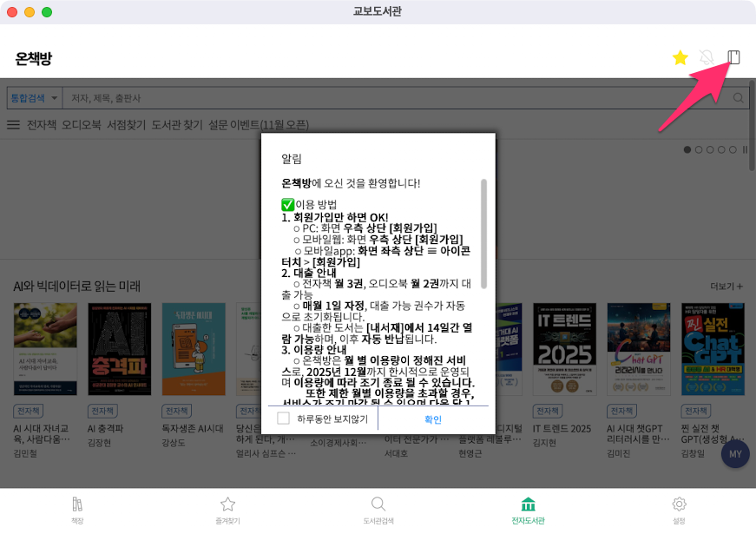Open the hamburger category menu
The height and width of the screenshot is (534, 756).
(14, 125)
